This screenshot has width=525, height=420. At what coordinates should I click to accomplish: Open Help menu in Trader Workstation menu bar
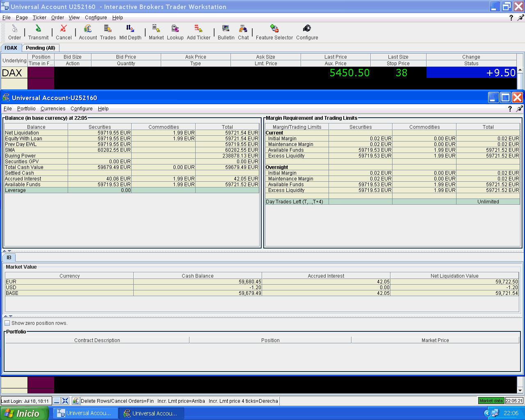118,18
